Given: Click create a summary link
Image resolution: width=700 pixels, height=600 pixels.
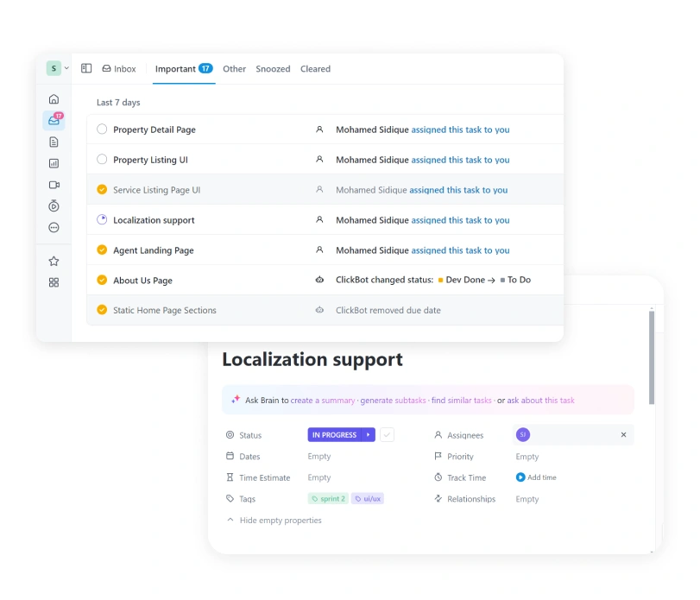Looking at the screenshot, I should pos(323,400).
